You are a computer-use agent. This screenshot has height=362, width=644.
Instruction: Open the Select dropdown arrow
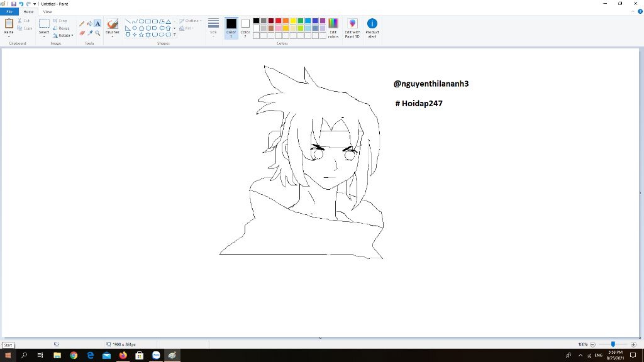coord(44,36)
